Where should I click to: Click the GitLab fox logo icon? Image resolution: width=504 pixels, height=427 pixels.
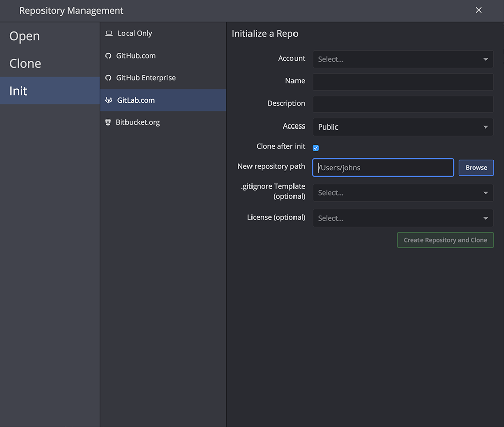pyautogui.click(x=108, y=100)
